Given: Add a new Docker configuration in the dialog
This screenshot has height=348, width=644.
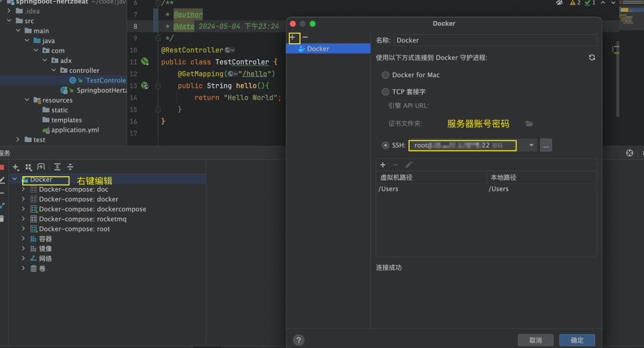Looking at the screenshot, I should point(293,38).
